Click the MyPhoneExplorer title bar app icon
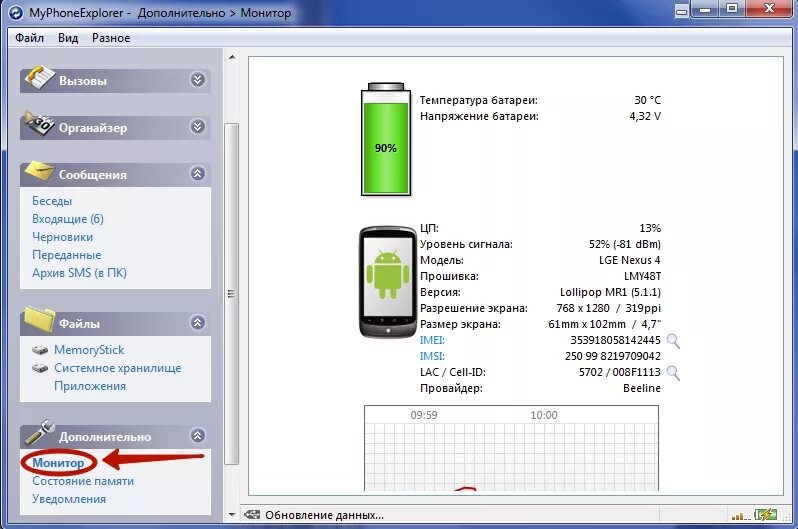 pyautogui.click(x=16, y=12)
